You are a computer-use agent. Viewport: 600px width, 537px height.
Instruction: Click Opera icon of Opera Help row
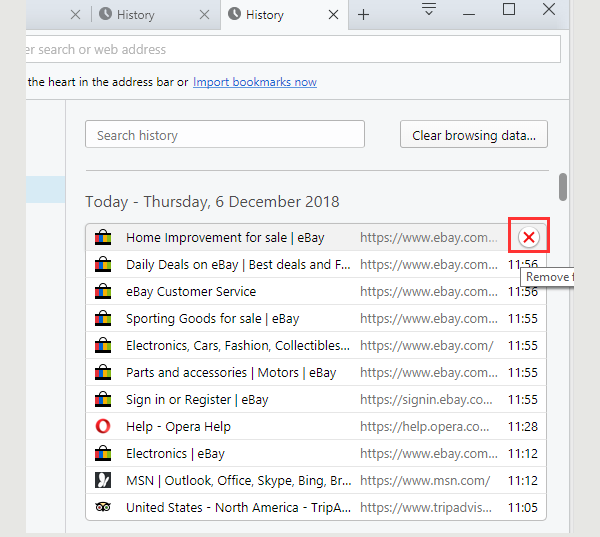103,426
